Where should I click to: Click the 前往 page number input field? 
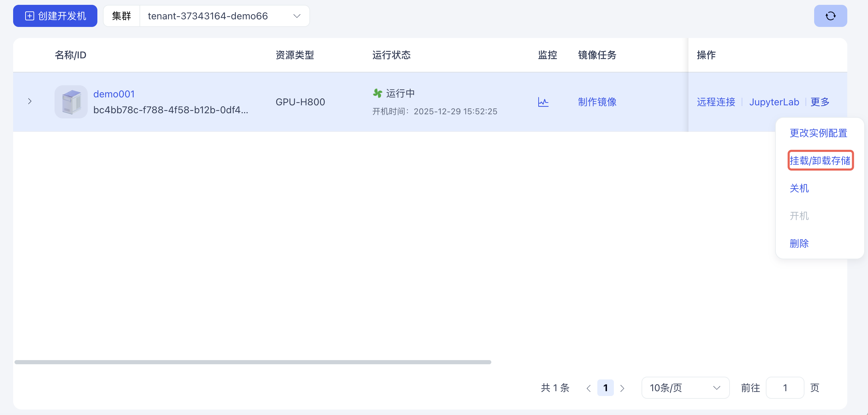[x=785, y=388]
